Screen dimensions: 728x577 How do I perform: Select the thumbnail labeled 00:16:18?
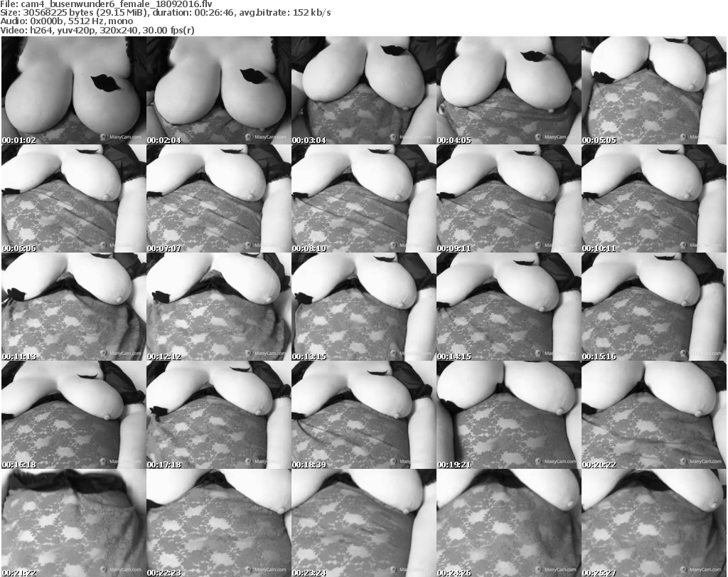pos(74,415)
